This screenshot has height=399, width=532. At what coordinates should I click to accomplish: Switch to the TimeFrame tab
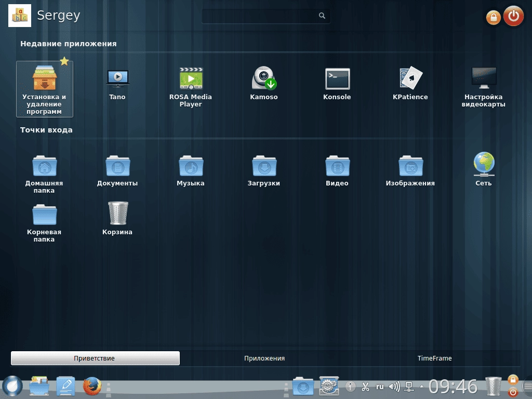click(x=435, y=358)
